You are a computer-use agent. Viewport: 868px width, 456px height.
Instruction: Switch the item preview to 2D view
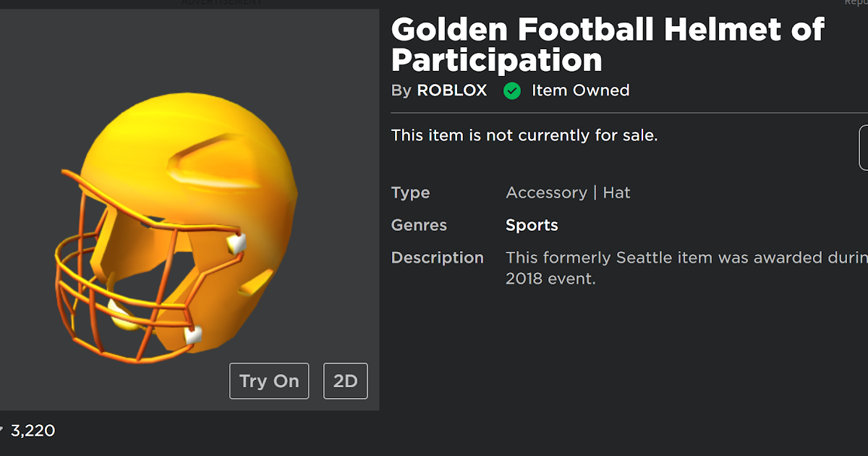pyautogui.click(x=346, y=381)
